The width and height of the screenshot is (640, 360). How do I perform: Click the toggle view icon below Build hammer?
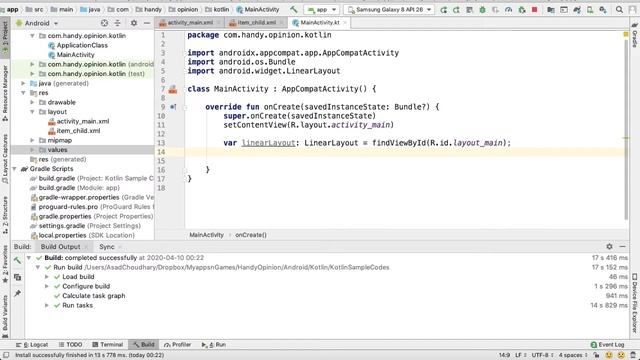[x=17, y=277]
